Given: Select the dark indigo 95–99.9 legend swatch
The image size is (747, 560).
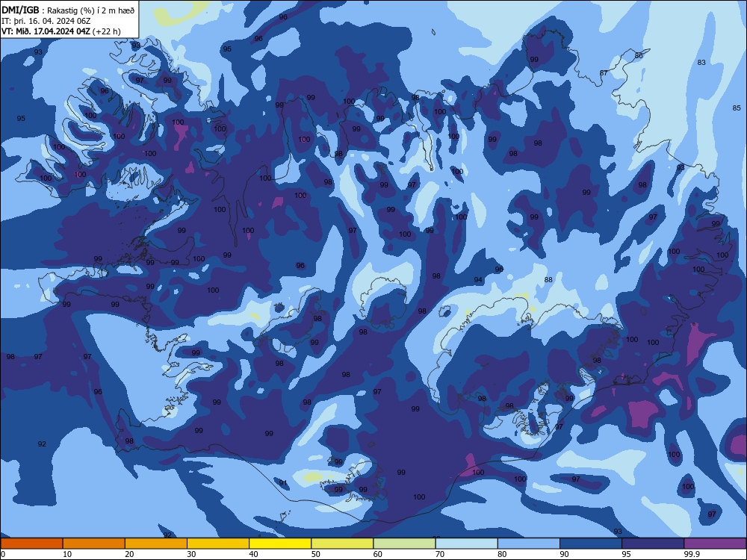Looking at the screenshot, I should pyautogui.click(x=653, y=544).
